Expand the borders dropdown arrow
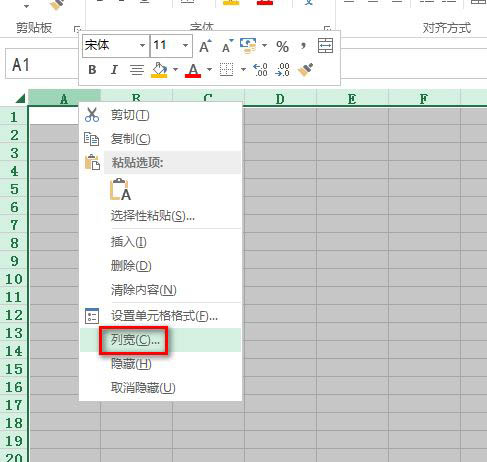The image size is (487, 462). pos(243,70)
